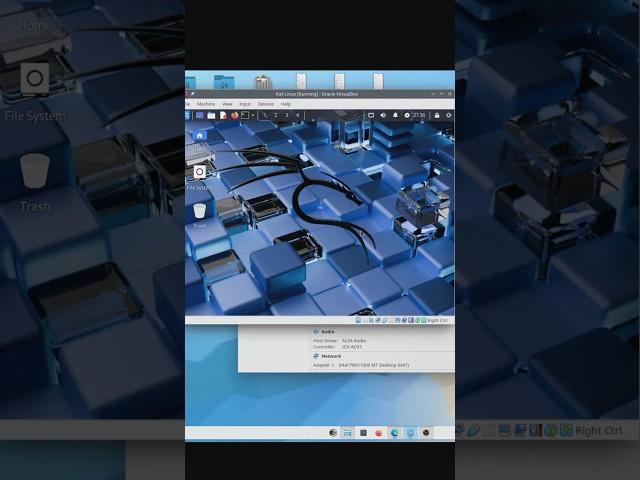Click the network indicator in VirtualBox status bar

(378, 320)
